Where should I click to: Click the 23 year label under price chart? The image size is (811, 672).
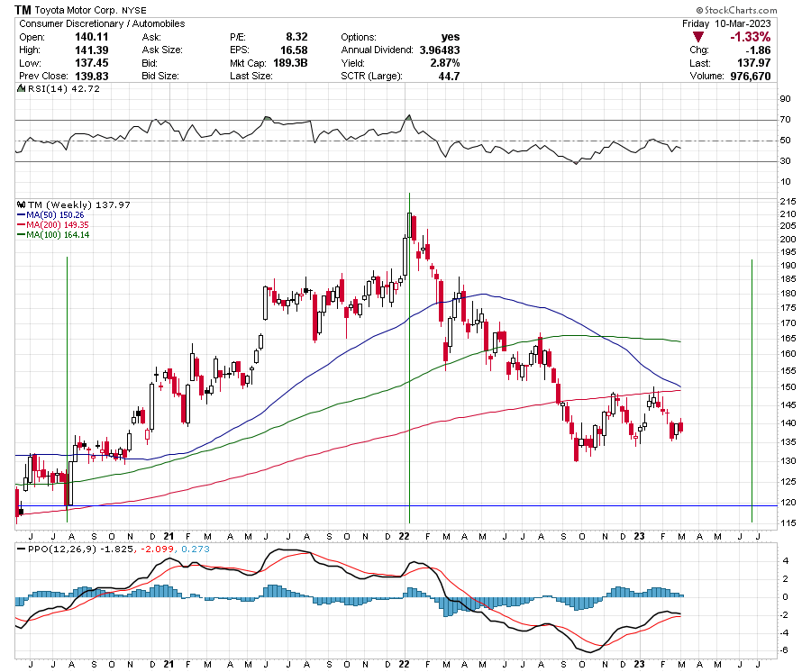[639, 536]
